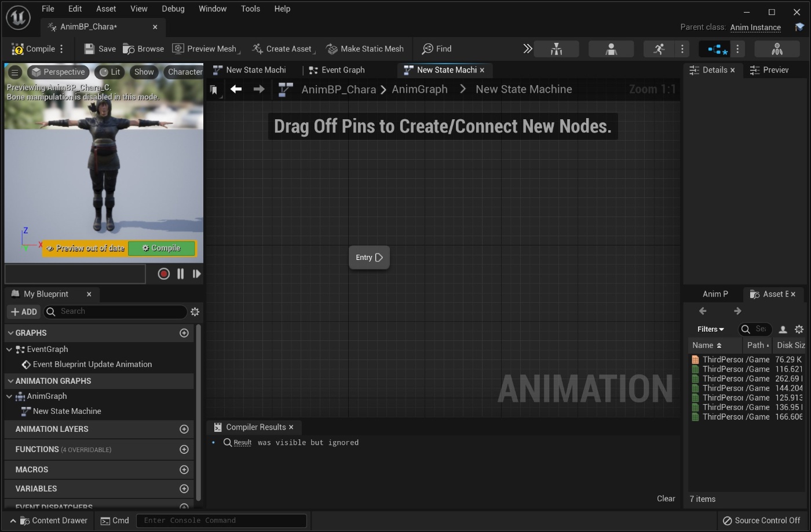811x532 pixels.
Task: Toggle Lit viewport shading mode
Action: [109, 72]
